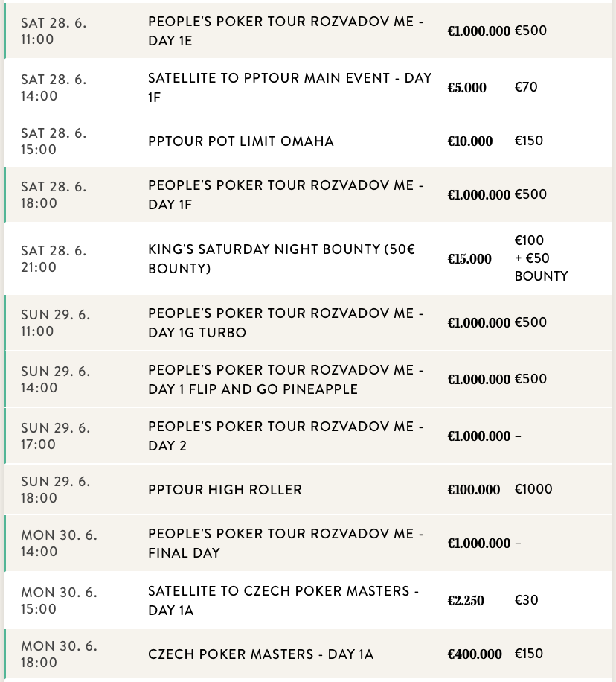616x682 pixels.
Task: Click Czech Poker Masters Day 1A title
Action: point(260,654)
